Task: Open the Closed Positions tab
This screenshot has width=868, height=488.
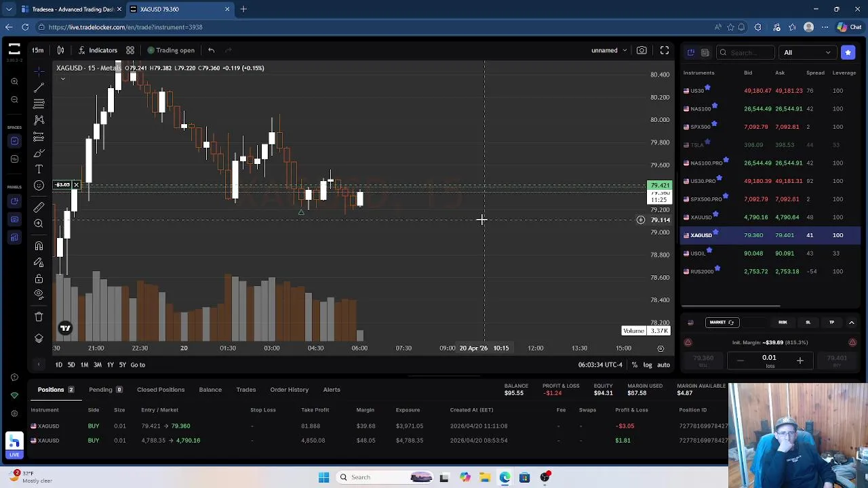Action: coord(161,390)
